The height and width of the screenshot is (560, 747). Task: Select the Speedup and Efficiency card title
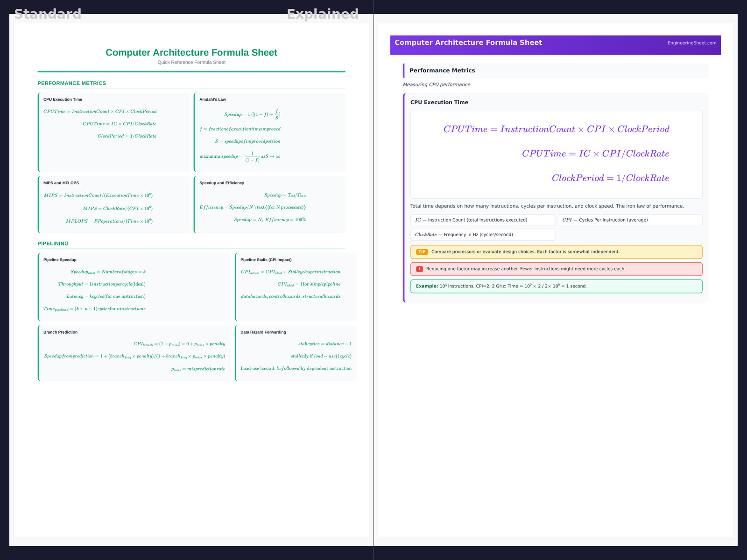pyautogui.click(x=221, y=183)
